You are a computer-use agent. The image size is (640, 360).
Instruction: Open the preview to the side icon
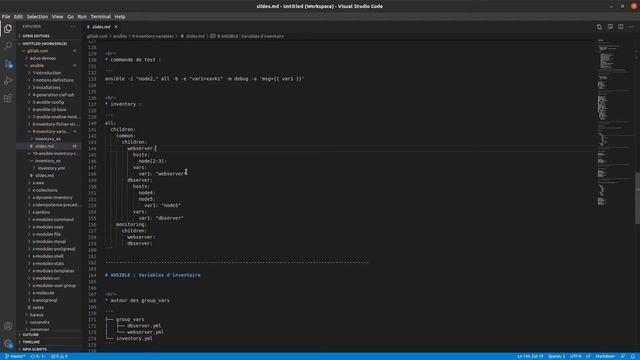pos(610,27)
